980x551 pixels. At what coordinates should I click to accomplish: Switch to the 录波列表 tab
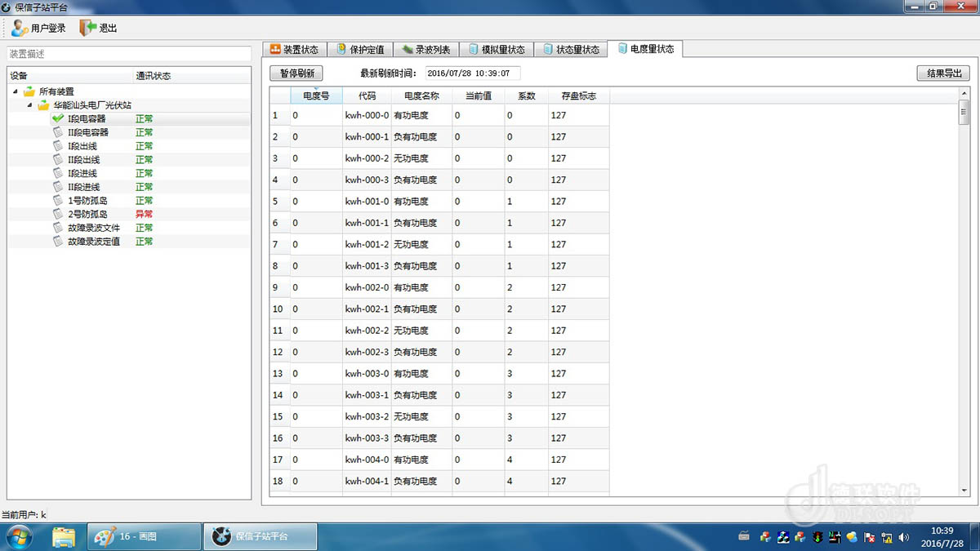425,49
